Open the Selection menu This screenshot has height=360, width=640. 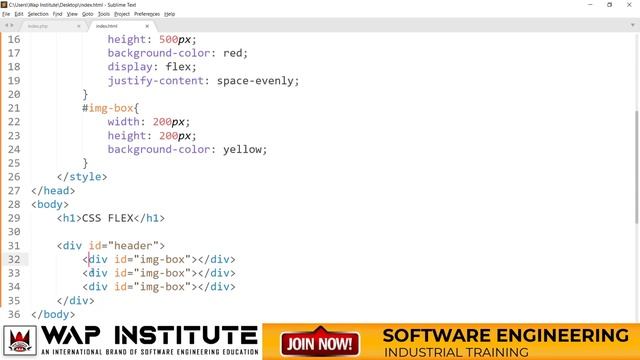tap(38, 14)
